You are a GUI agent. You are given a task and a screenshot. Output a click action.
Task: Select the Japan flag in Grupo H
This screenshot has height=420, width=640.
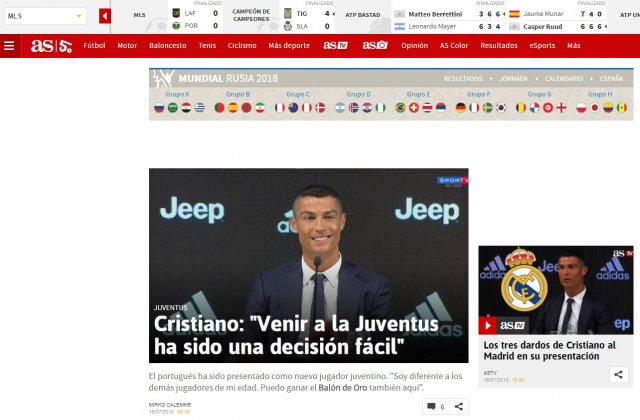tap(595, 108)
